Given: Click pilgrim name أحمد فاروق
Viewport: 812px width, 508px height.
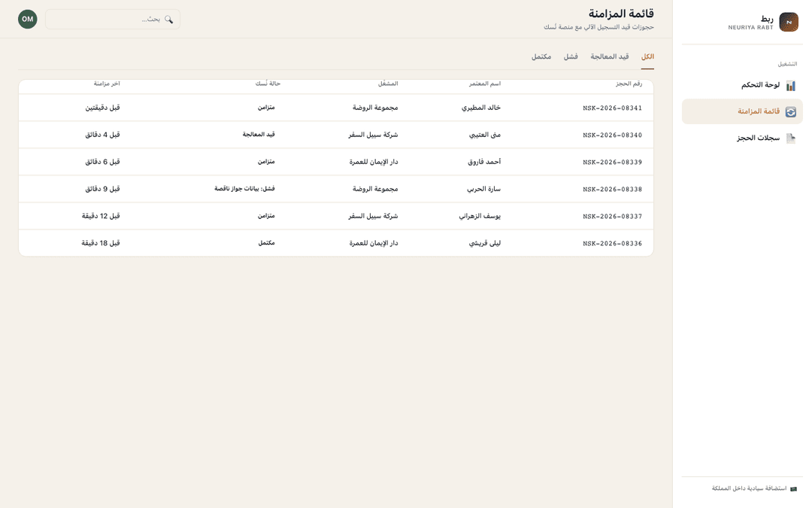Looking at the screenshot, I should tap(484, 162).
